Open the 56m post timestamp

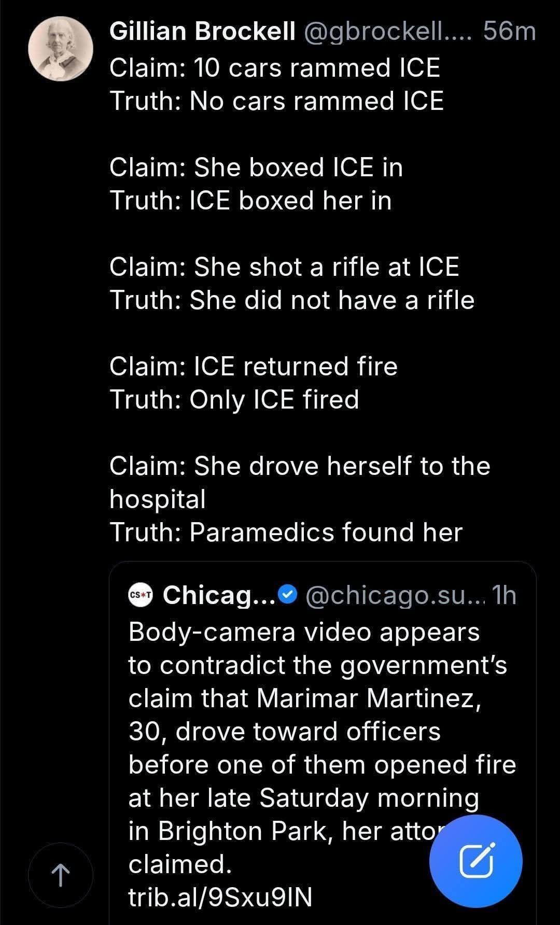(x=509, y=32)
